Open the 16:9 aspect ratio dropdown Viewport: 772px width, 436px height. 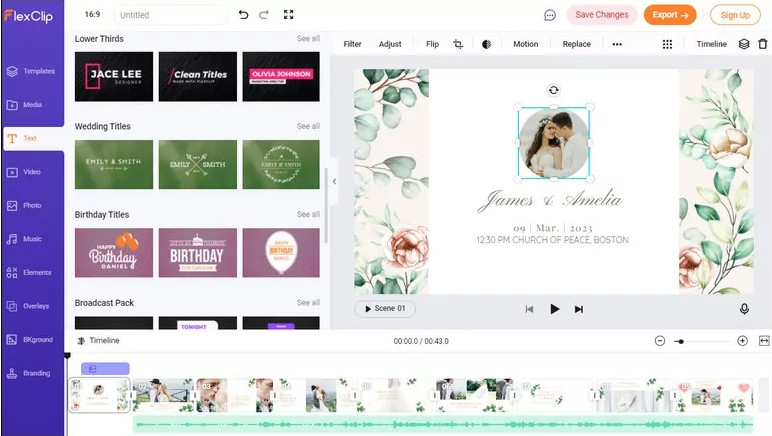click(x=91, y=15)
